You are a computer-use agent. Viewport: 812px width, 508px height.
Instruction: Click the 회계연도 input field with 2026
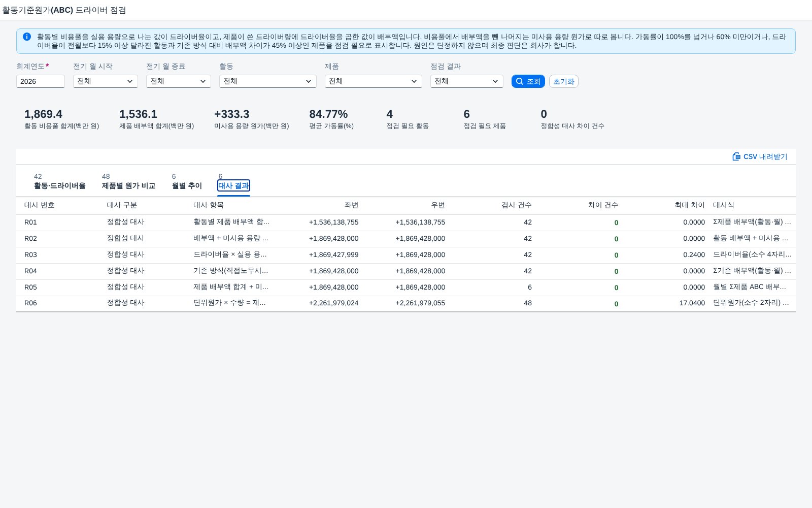[41, 81]
